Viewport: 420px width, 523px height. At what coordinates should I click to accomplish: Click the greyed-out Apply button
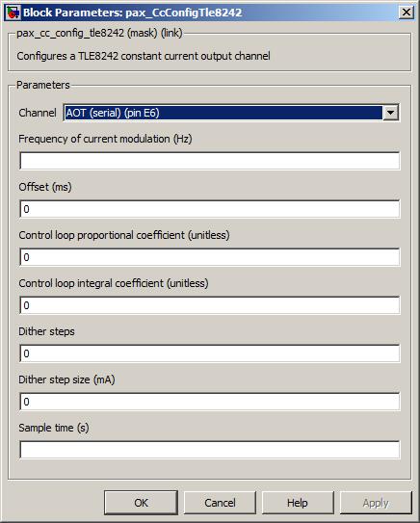[376, 503]
